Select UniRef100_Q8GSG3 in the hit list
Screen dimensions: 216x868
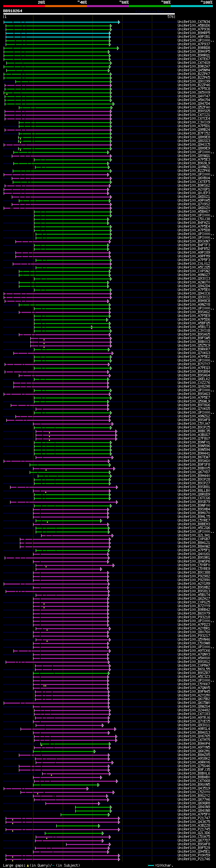click(x=194, y=141)
